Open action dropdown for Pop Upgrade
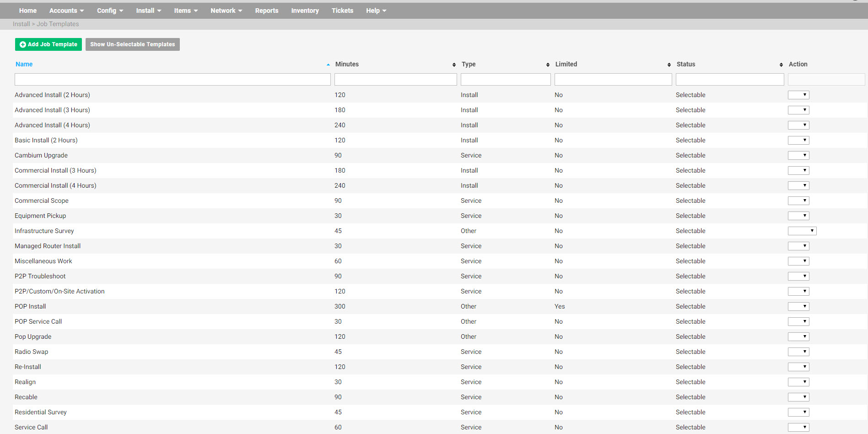This screenshot has width=868, height=434. [798, 336]
